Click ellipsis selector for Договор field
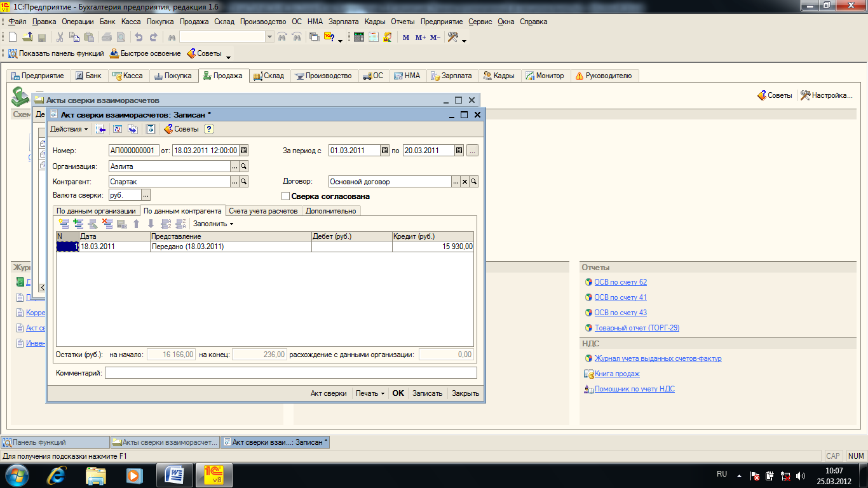Viewport: 868px width, 488px height. click(x=456, y=182)
